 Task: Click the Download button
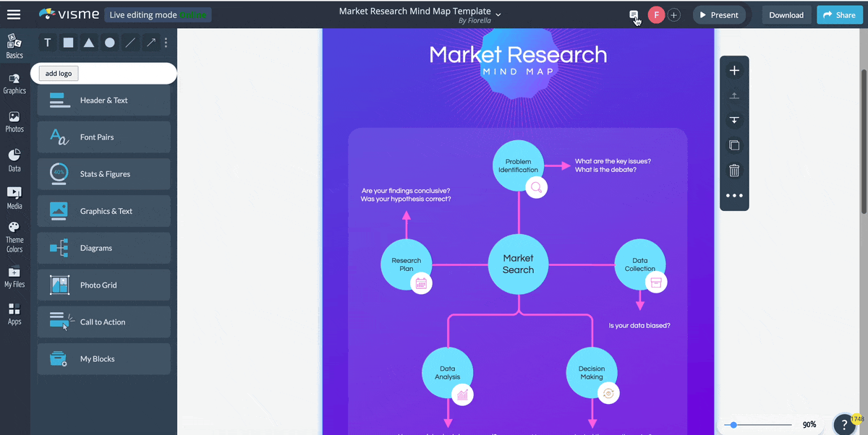pos(786,15)
